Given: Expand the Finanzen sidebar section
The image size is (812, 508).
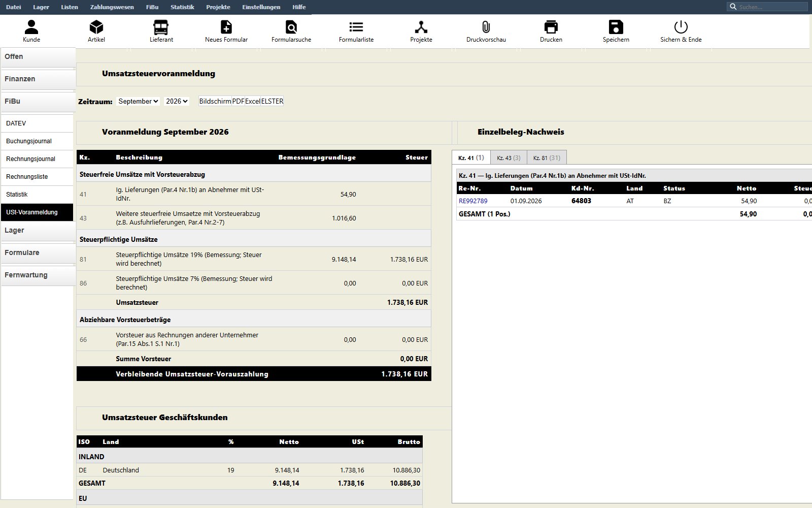Looking at the screenshot, I should pos(38,79).
